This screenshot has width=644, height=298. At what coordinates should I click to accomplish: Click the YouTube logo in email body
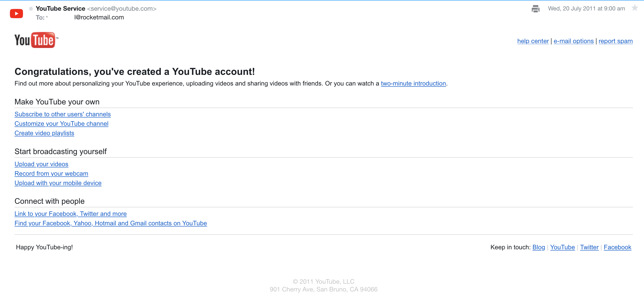click(x=36, y=40)
